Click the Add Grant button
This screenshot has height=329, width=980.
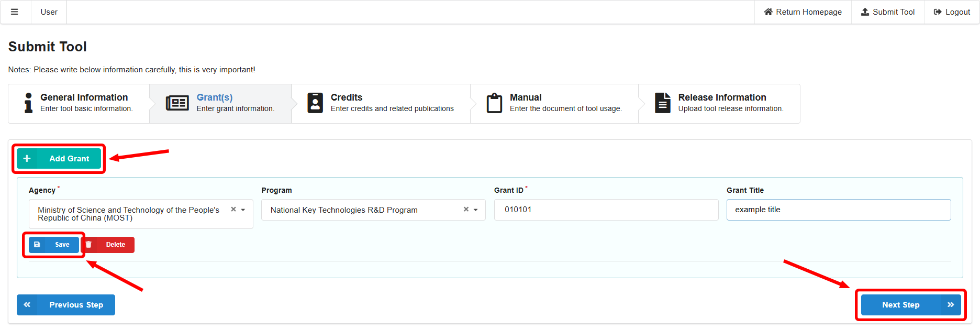pos(59,159)
